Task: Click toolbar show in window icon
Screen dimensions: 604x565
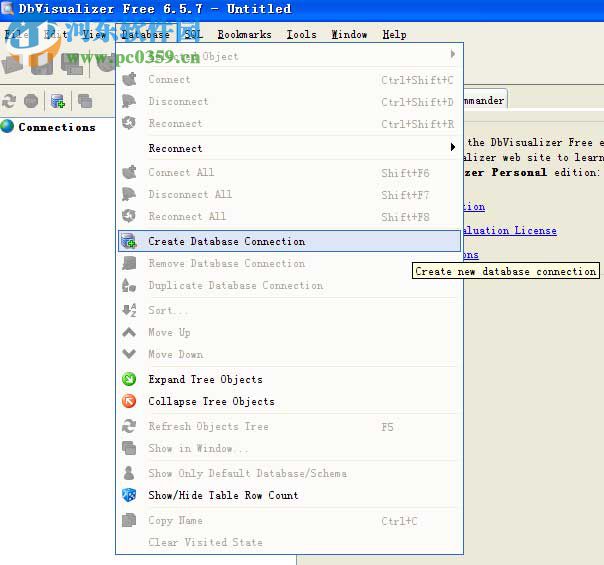Action: click(85, 101)
